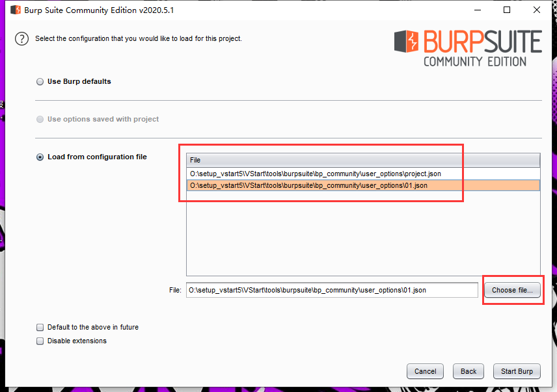Click the Cancel button

[425, 371]
